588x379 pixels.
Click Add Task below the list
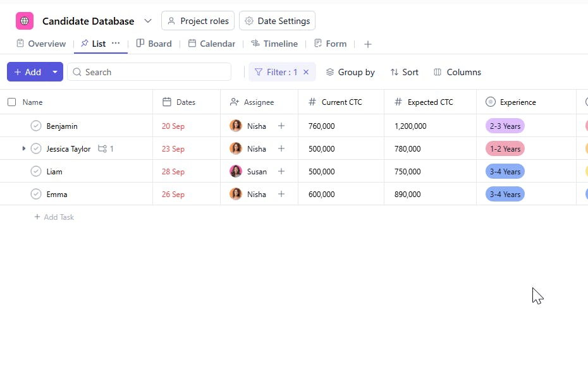point(54,217)
